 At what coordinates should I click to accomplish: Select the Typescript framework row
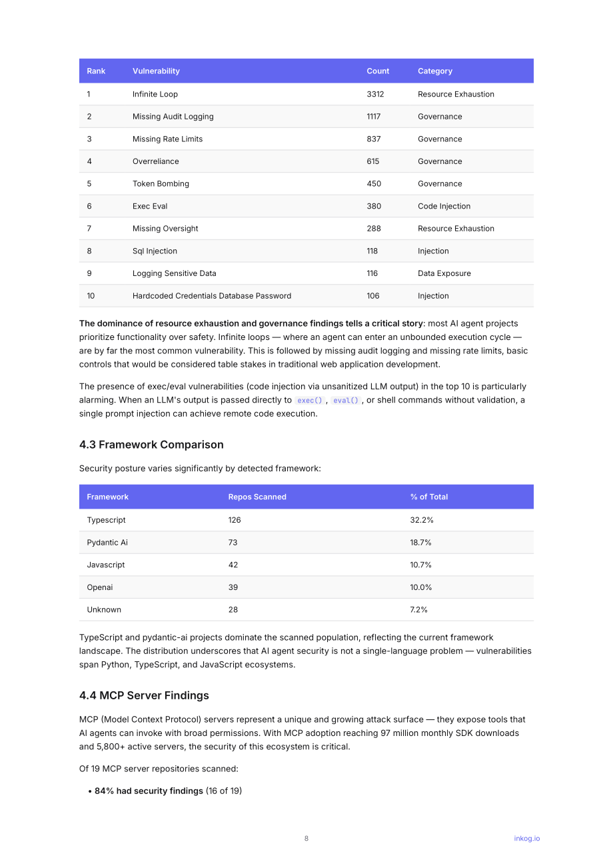[306, 520]
